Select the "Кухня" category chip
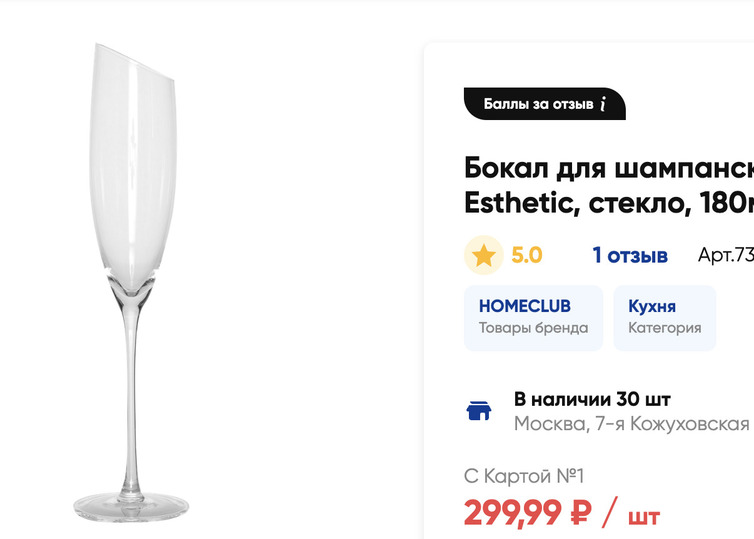 [664, 317]
